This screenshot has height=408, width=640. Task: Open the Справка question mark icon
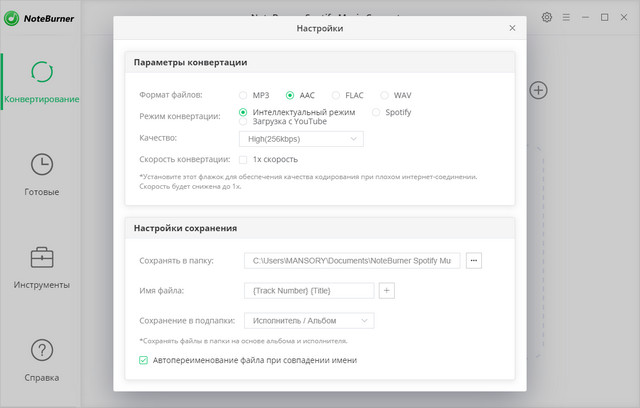(x=42, y=350)
